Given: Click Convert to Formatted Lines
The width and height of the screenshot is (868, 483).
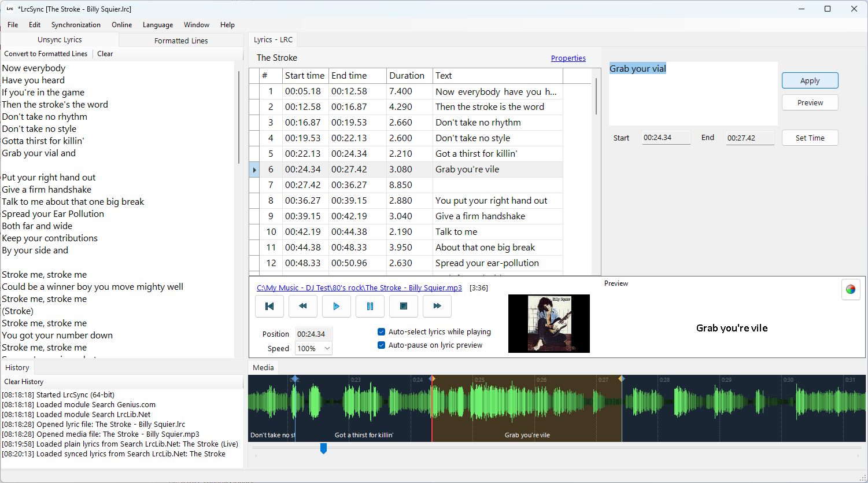Looking at the screenshot, I should point(46,54).
